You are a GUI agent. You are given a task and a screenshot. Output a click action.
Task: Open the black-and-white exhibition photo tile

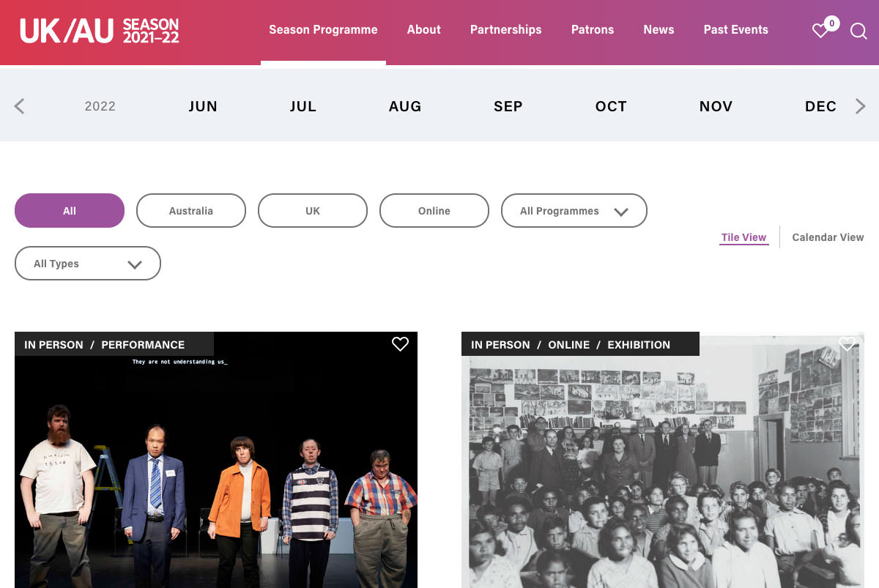[x=663, y=469]
